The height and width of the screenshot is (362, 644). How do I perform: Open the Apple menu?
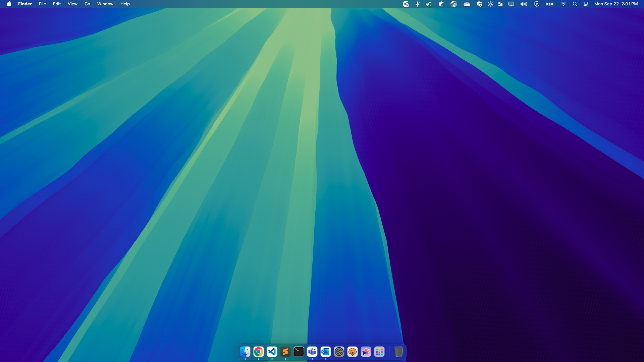click(x=9, y=4)
